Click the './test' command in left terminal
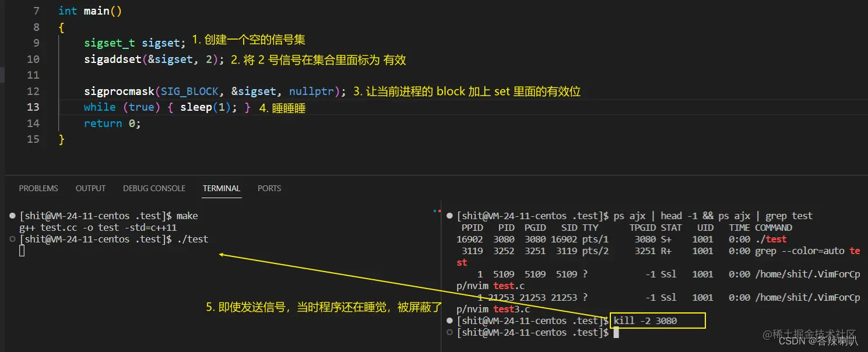868x352 pixels. [192, 239]
